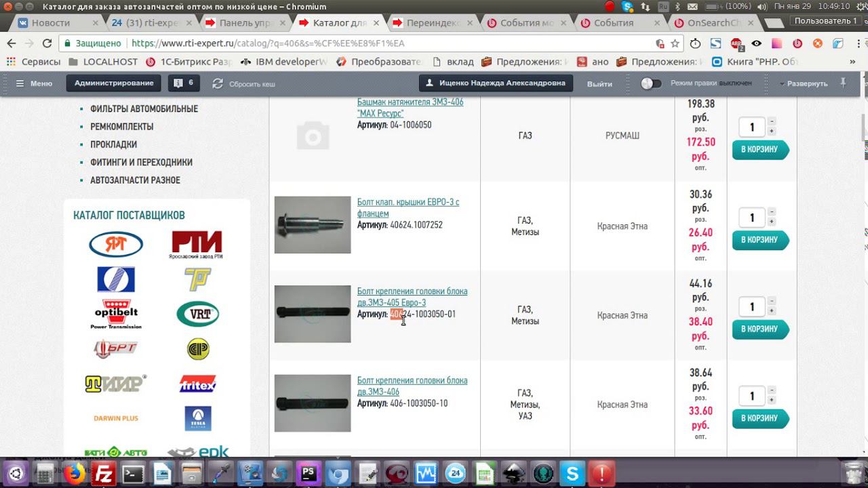Toggle the Режим правки edit mode switch
The height and width of the screenshot is (488, 868).
click(651, 83)
